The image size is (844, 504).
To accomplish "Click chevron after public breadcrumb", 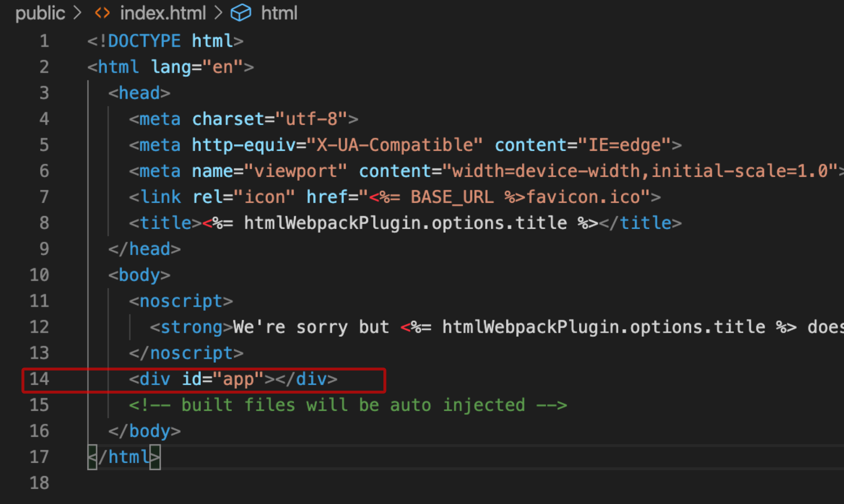I will [x=78, y=13].
